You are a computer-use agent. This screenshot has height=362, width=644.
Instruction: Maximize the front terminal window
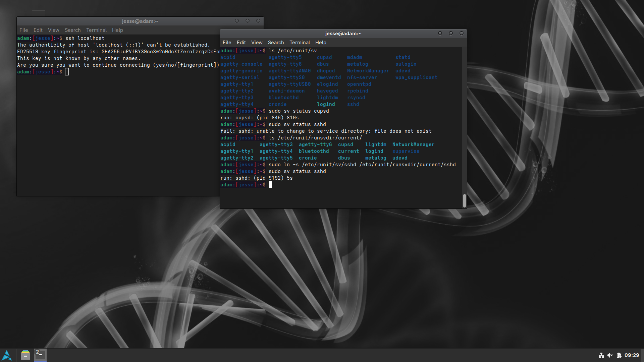pos(451,33)
